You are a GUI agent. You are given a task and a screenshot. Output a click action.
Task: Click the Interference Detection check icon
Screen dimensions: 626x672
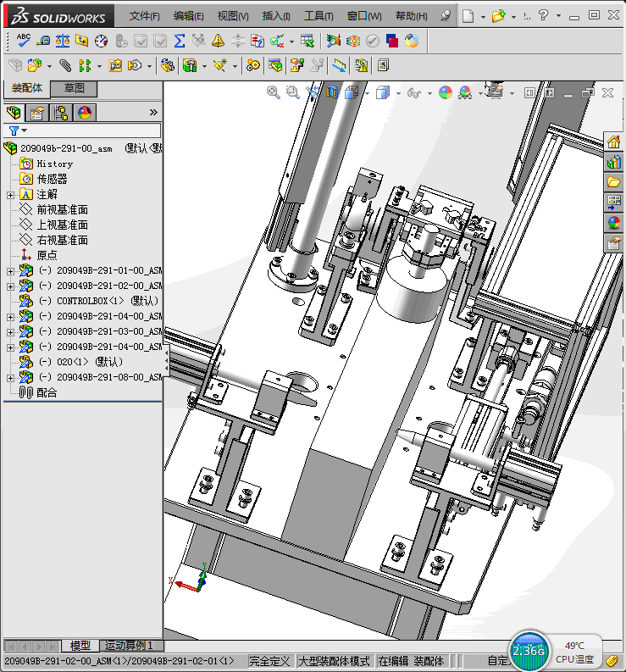(277, 41)
